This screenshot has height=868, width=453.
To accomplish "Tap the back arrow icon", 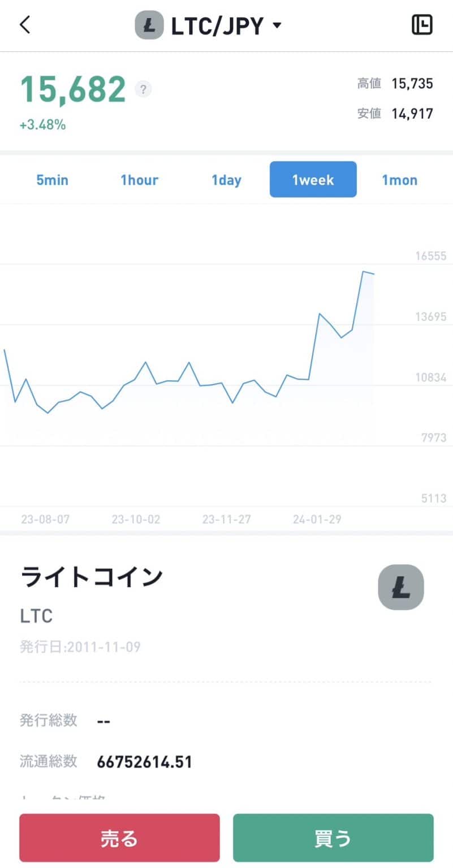I will [x=25, y=25].
